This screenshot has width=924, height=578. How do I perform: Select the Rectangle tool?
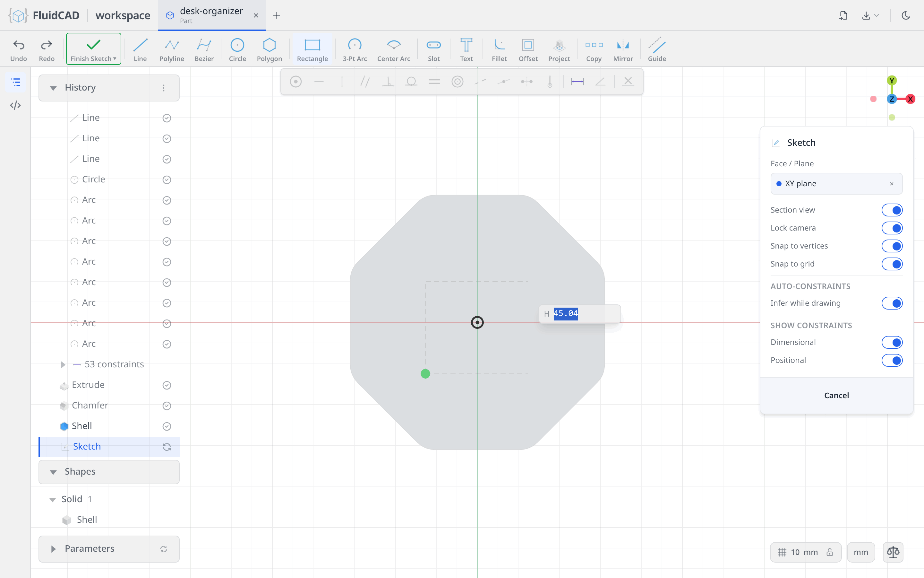(x=312, y=50)
